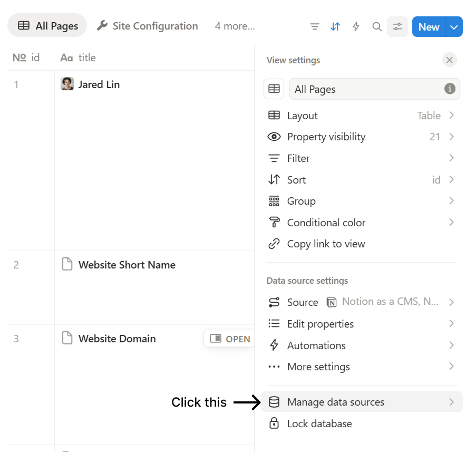Image resolution: width=476 pixels, height=452 pixels.
Task: Click the table view icon beside All Pages field
Action: pyautogui.click(x=274, y=89)
